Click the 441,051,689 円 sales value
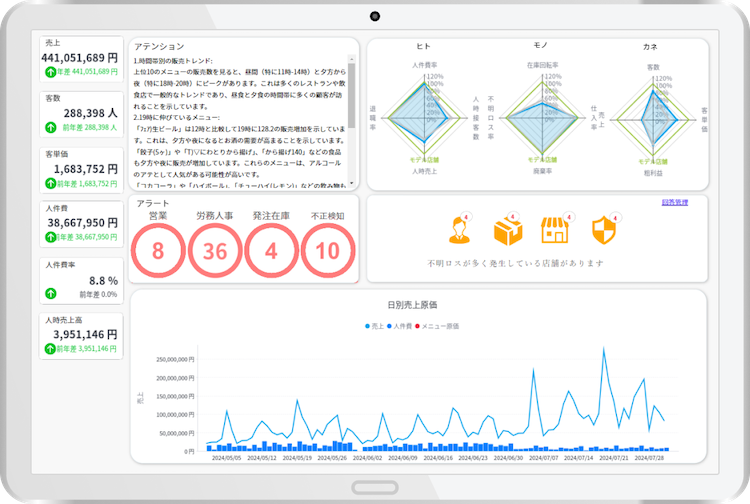 [79, 58]
